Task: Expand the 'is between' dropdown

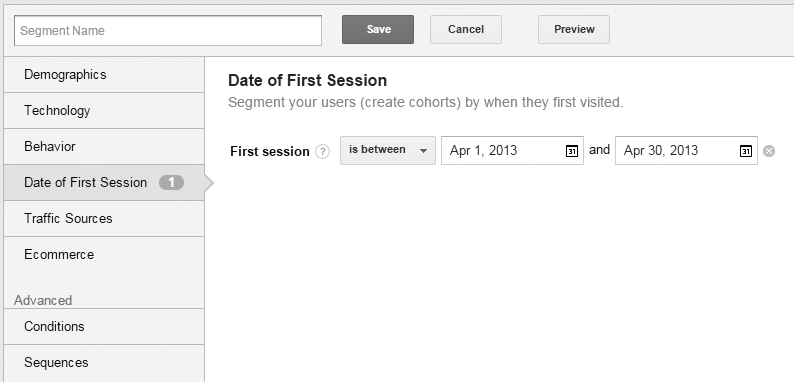Action: pyautogui.click(x=387, y=150)
